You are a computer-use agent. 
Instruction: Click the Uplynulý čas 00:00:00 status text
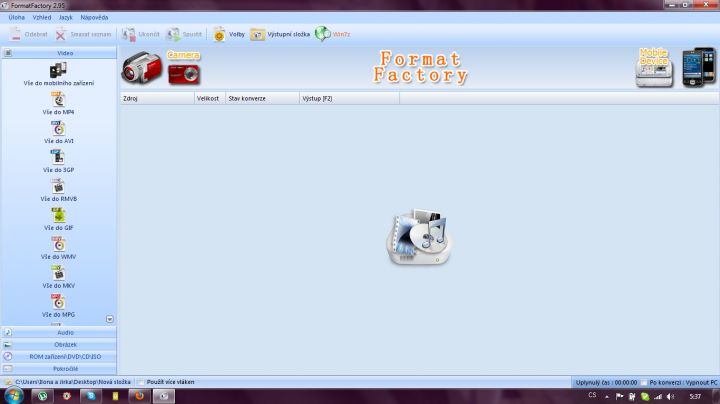607,382
